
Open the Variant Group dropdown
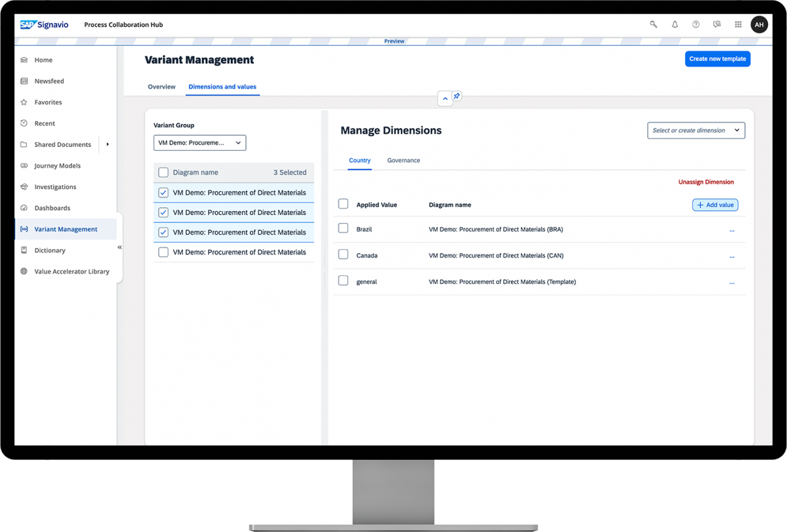pos(199,142)
